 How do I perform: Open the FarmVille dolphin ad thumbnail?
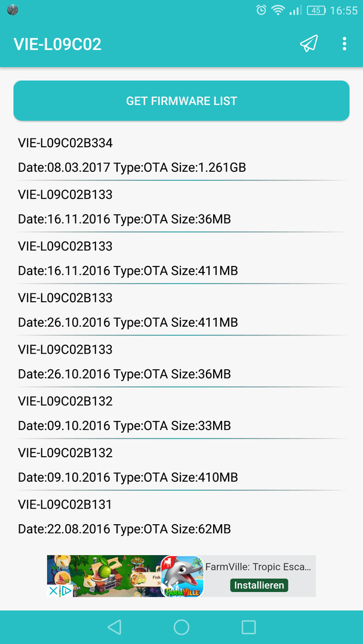pyautogui.click(x=182, y=576)
